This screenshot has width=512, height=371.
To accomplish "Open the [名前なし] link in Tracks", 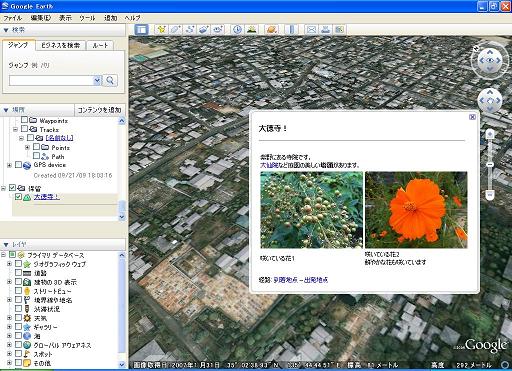I will [x=59, y=138].
